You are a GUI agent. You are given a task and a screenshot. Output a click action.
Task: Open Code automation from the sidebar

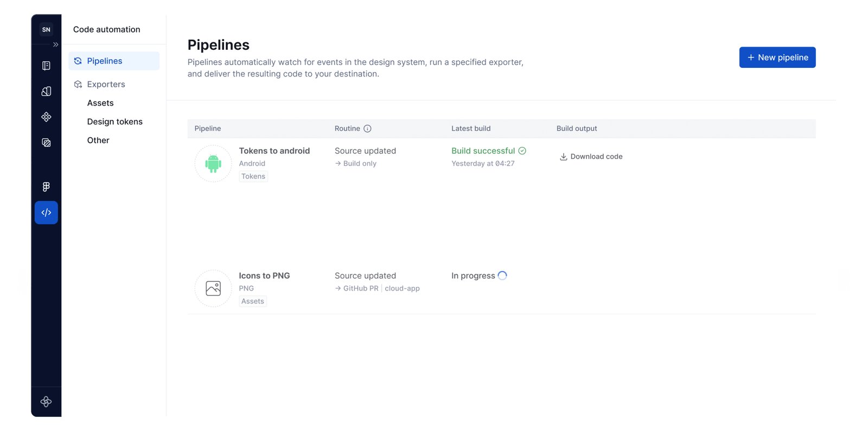(46, 213)
